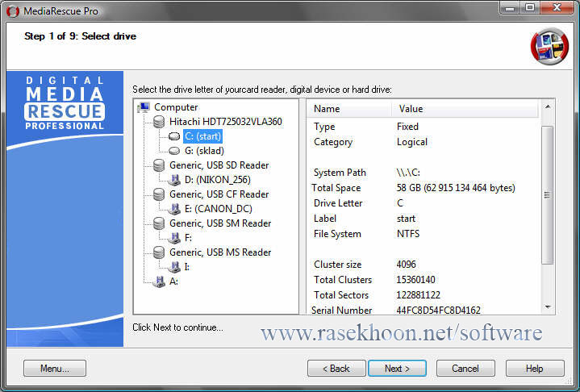
Task: Click the 'Cluster size' property name
Action: point(338,265)
